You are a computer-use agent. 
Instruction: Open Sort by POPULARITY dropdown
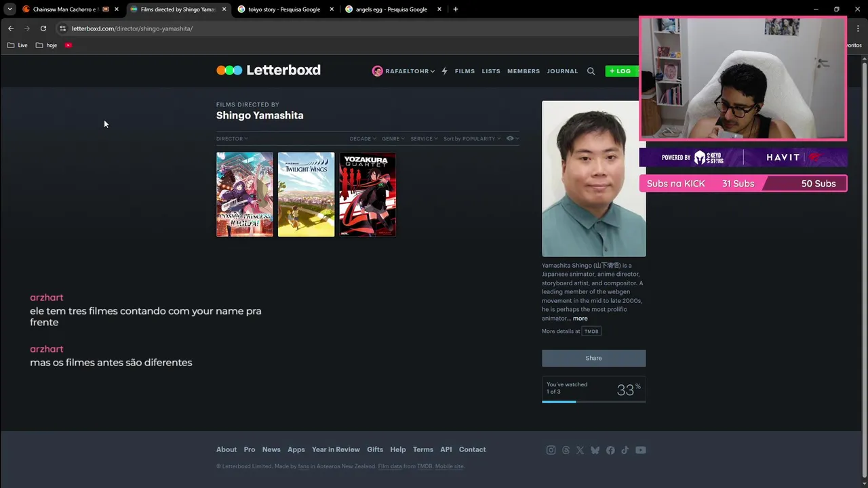tap(472, 139)
